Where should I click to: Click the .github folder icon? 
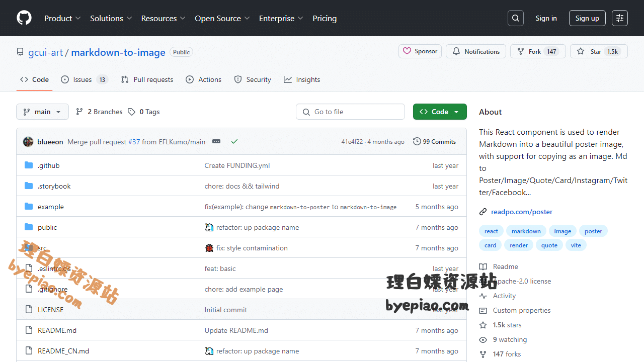tap(29, 165)
